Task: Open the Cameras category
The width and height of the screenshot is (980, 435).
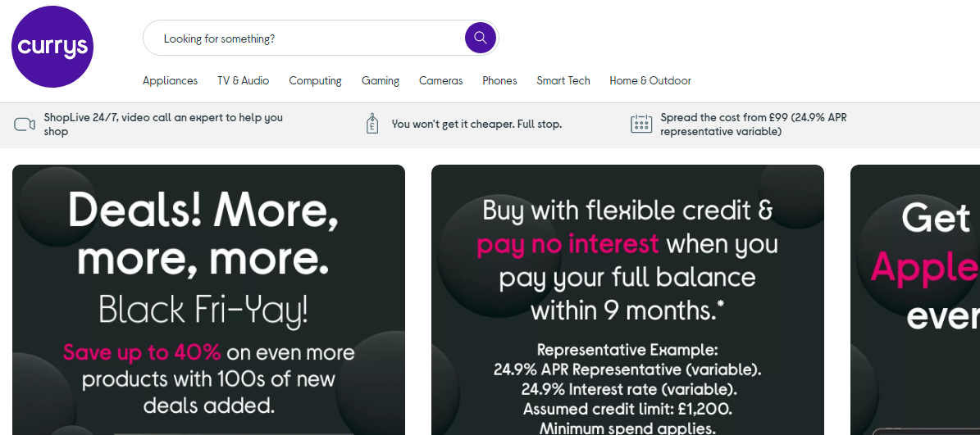Action: 440,80
